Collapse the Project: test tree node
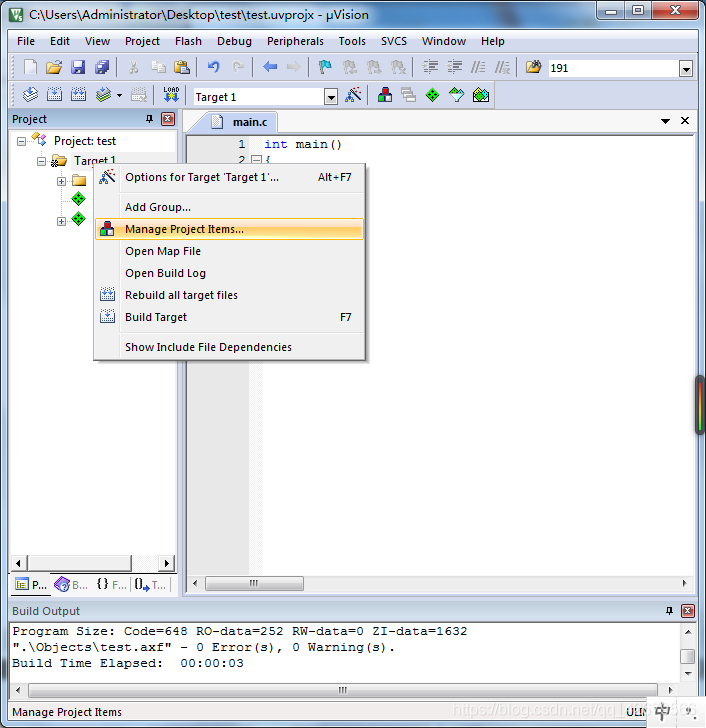Screen dimensions: 706x728 (22, 141)
